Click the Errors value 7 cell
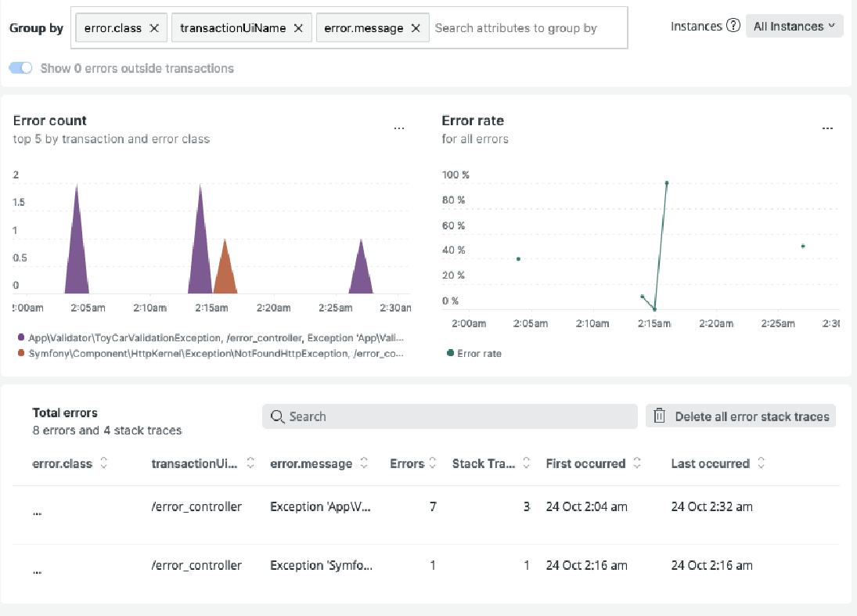Viewport: 857px width, 616px height. tap(433, 506)
